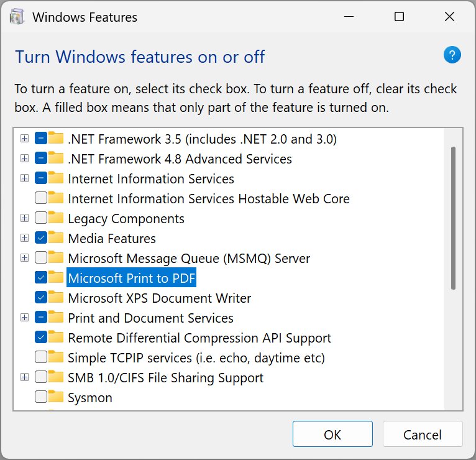Click the blue help question mark icon
This screenshot has height=460, width=476.
point(452,55)
